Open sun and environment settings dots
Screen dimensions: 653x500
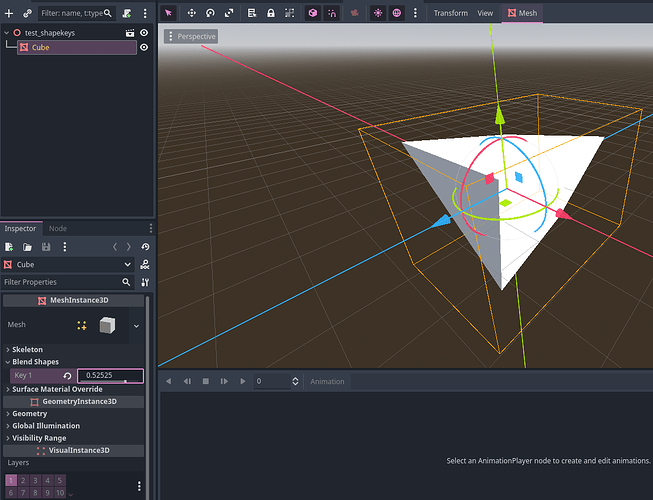pos(415,13)
